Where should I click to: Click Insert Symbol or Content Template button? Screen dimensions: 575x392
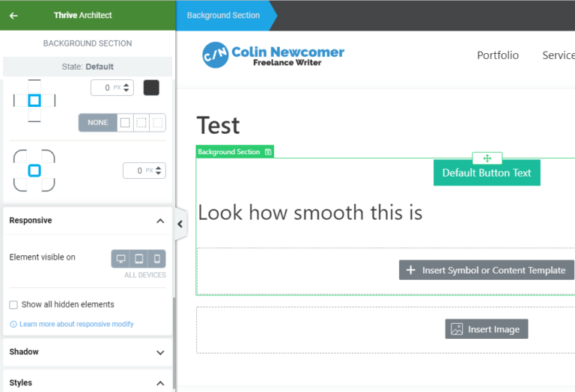486,270
